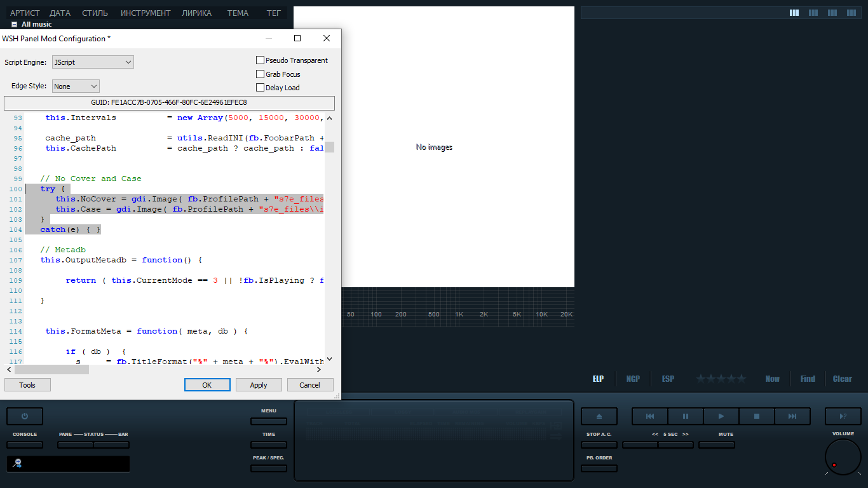
Task: Switch to the NGP tab
Action: [x=633, y=379]
